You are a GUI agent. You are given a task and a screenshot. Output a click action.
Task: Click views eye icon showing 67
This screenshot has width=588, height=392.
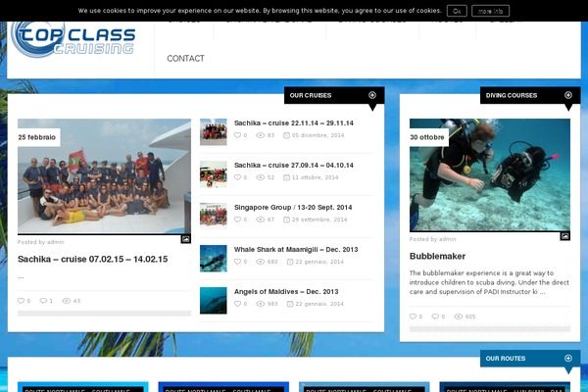[261, 220]
